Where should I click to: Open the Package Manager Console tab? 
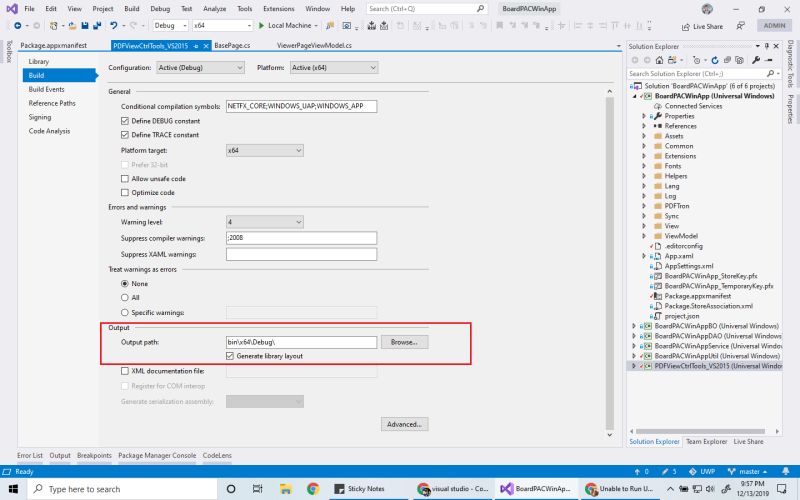click(157, 455)
